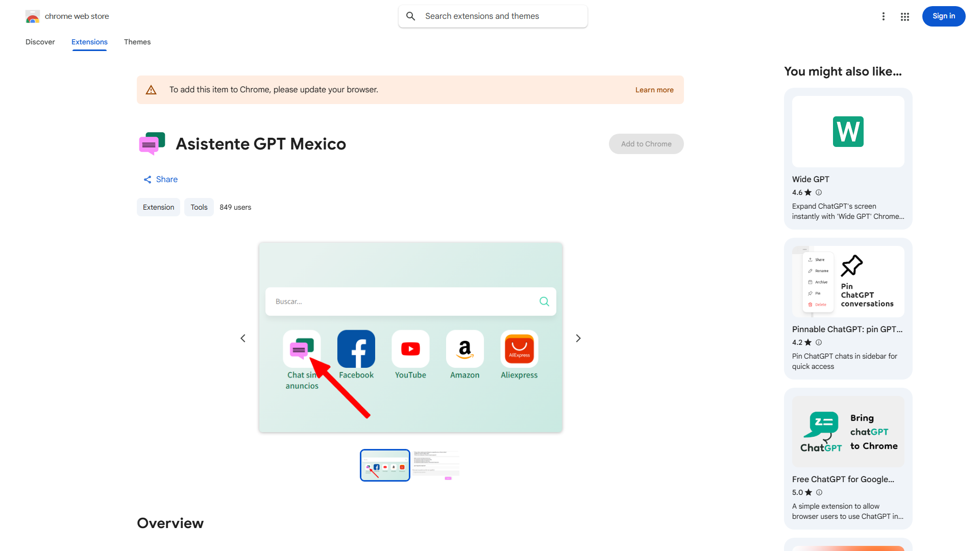Open the Learn more link

coord(654,90)
